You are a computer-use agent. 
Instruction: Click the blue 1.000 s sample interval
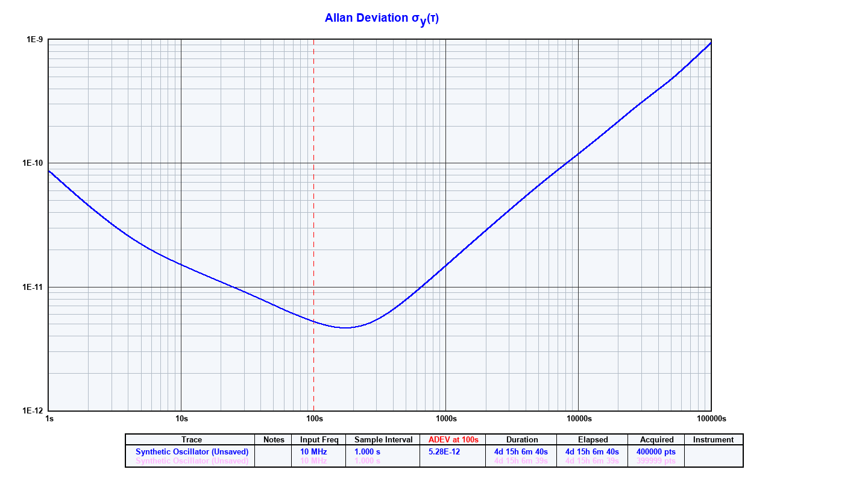click(367, 451)
